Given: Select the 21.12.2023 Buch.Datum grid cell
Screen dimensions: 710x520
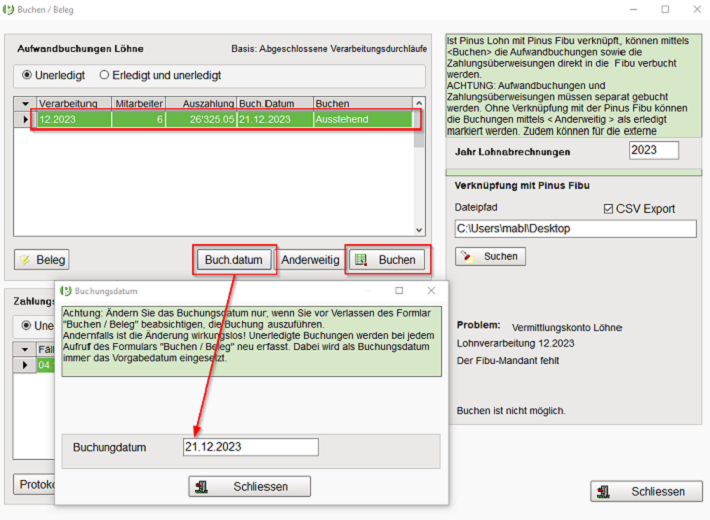Looking at the screenshot, I should pos(275,120).
